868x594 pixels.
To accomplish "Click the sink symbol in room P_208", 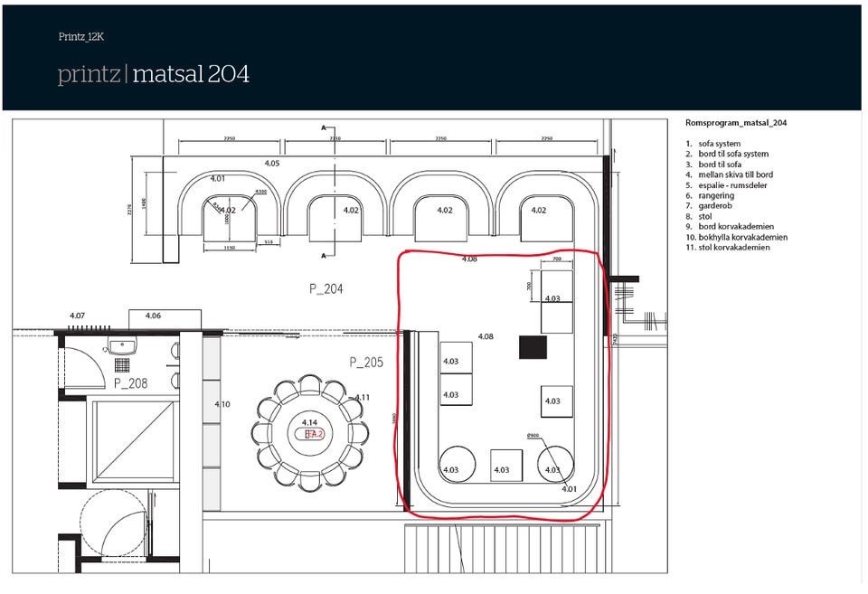I will (122, 347).
